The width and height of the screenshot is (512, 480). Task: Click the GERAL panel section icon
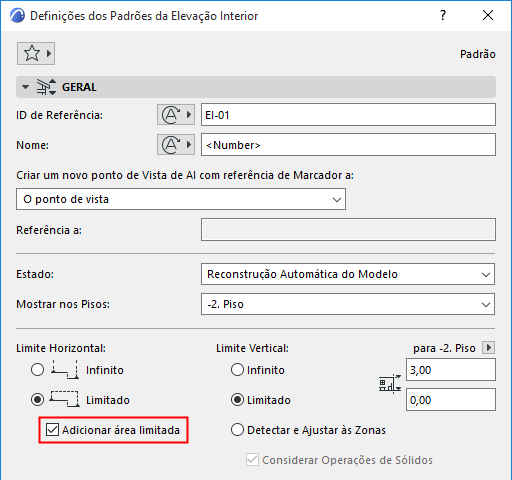pyautogui.click(x=46, y=87)
